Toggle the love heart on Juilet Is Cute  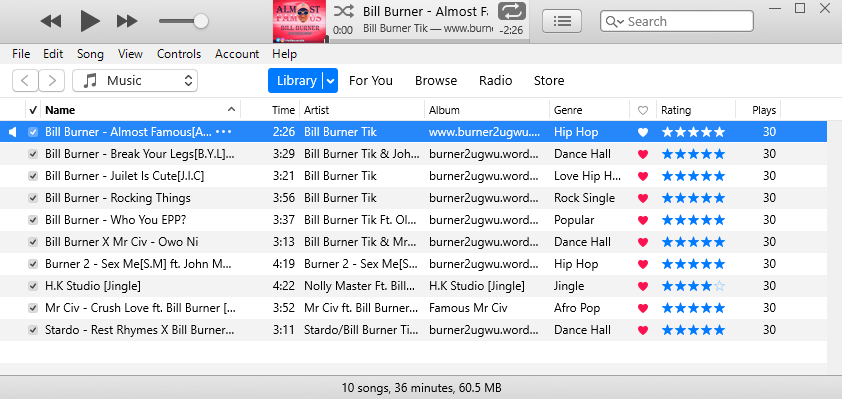(x=643, y=177)
